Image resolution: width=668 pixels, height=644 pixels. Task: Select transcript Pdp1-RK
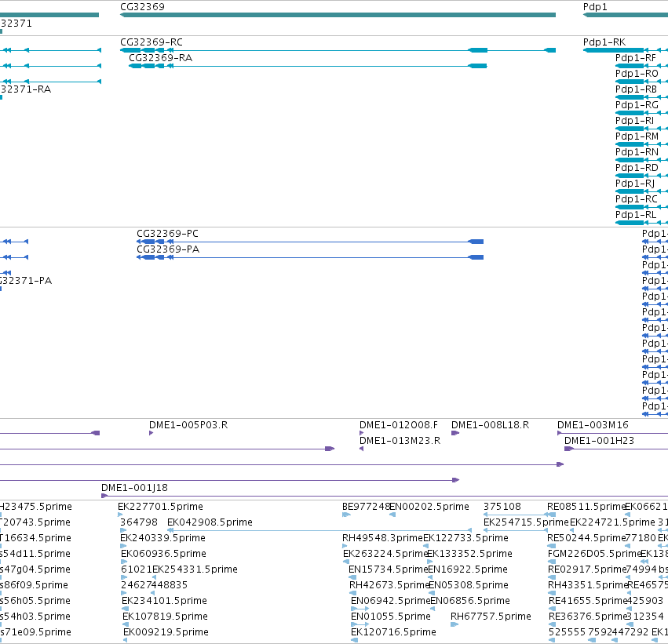point(604,42)
